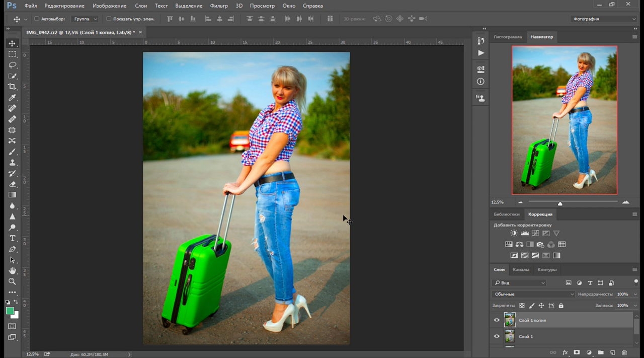The image size is (644, 358).
Task: Open the Изображение menu
Action: 109,6
